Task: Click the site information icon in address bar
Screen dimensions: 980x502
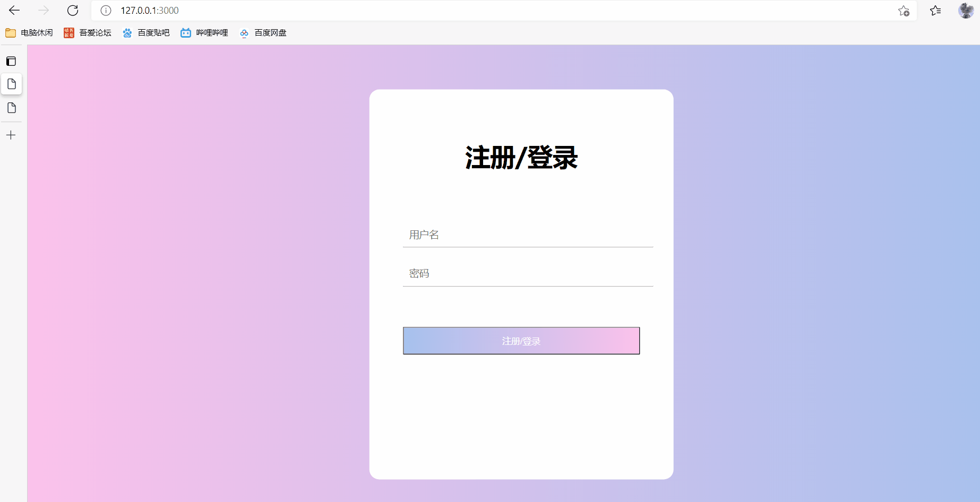Action: [x=105, y=10]
